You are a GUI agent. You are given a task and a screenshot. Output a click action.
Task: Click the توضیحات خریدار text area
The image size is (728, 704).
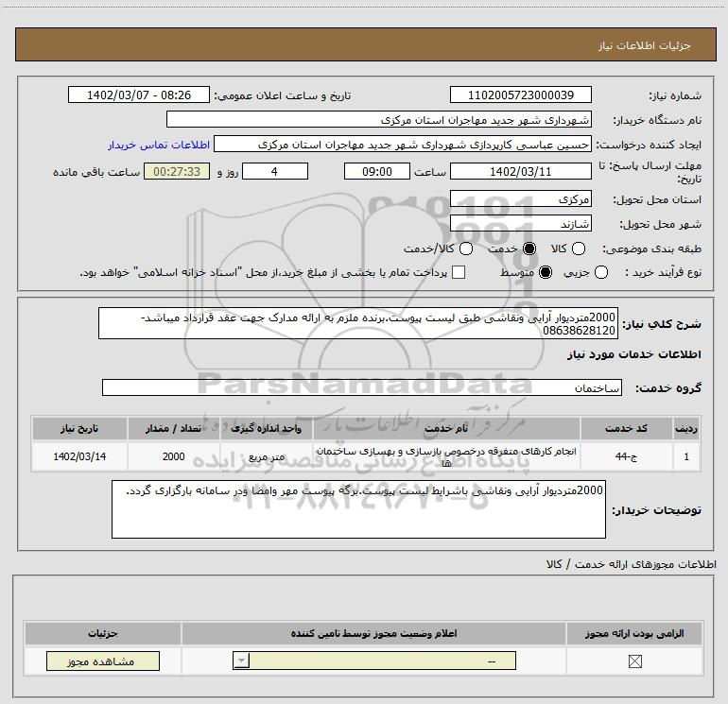[x=358, y=509]
